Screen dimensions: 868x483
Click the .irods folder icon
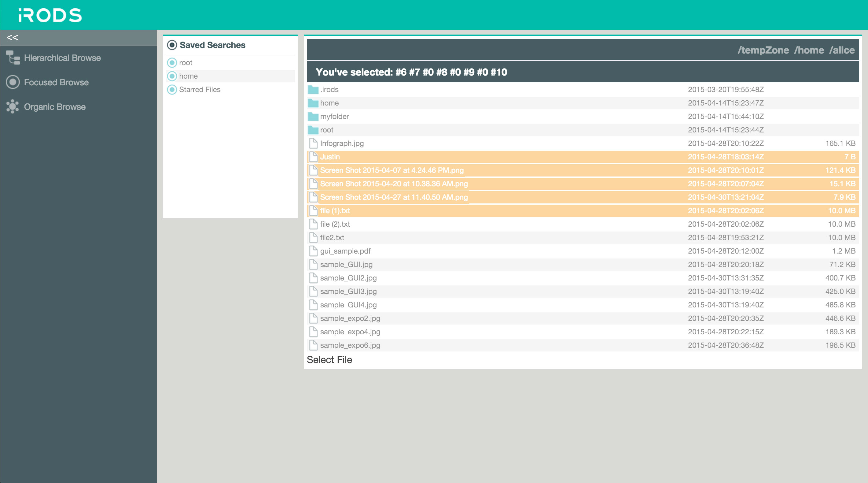[x=313, y=90]
